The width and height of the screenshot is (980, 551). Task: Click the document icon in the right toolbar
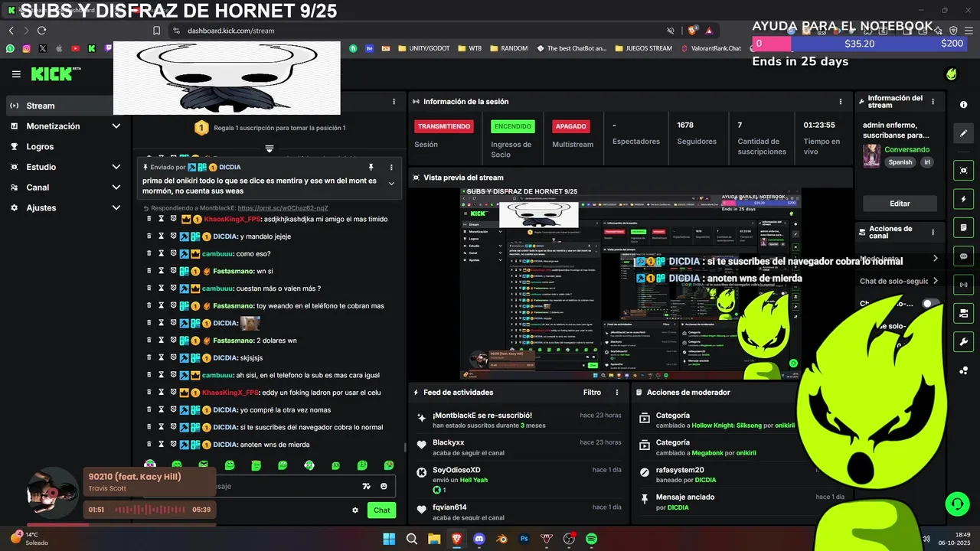(963, 227)
